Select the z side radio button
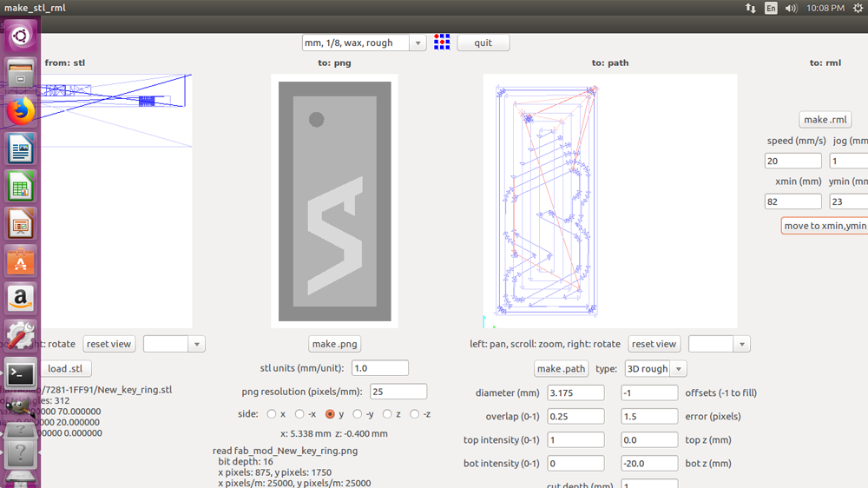The image size is (868, 488). [x=387, y=414]
